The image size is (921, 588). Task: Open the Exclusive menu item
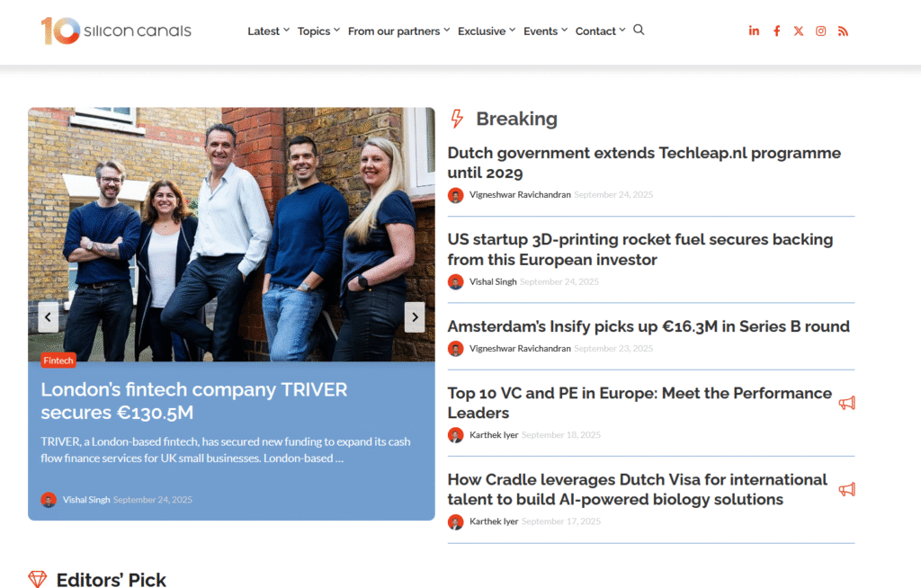click(486, 31)
